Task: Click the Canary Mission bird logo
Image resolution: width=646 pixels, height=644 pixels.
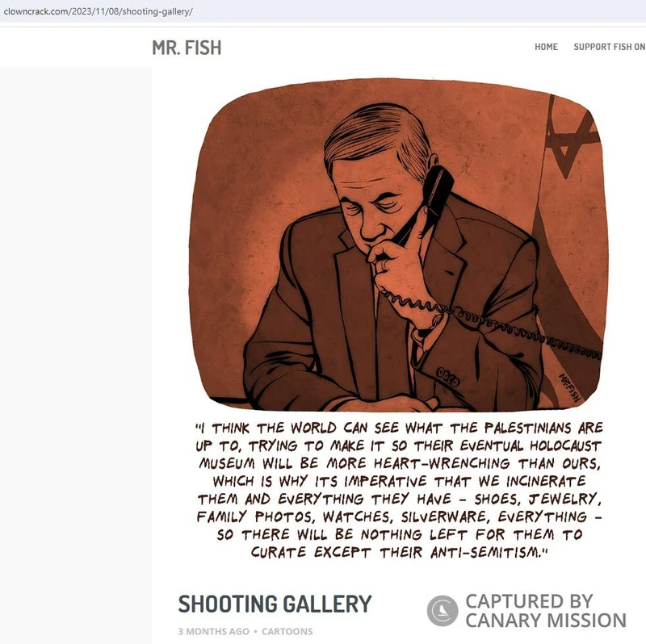Action: point(442,610)
